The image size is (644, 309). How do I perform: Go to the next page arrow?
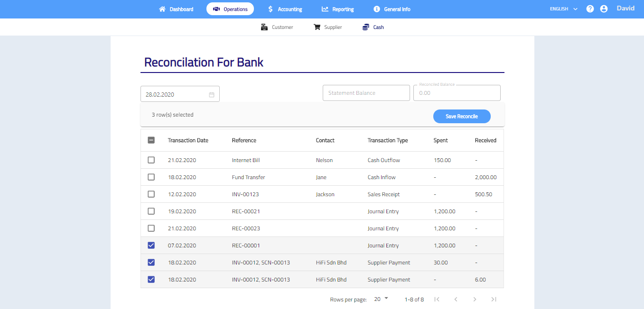(475, 300)
